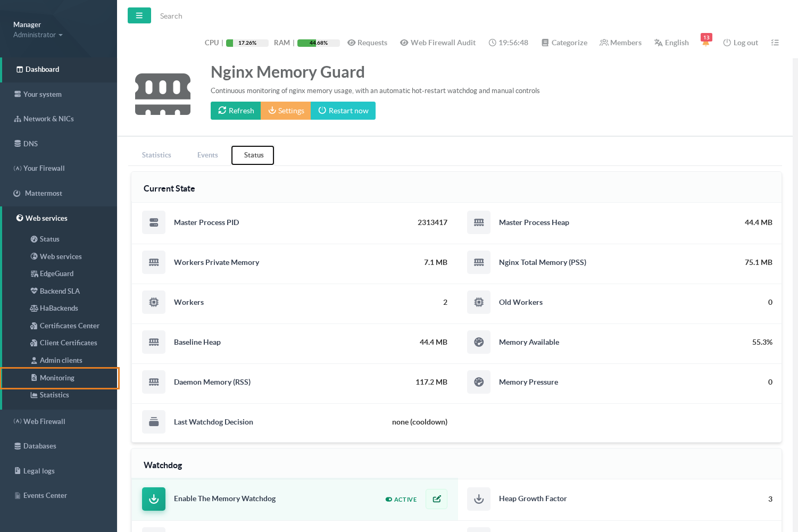Screen dimensions: 798x532
Task: Expand the Your system sidebar section
Action: 59,94
